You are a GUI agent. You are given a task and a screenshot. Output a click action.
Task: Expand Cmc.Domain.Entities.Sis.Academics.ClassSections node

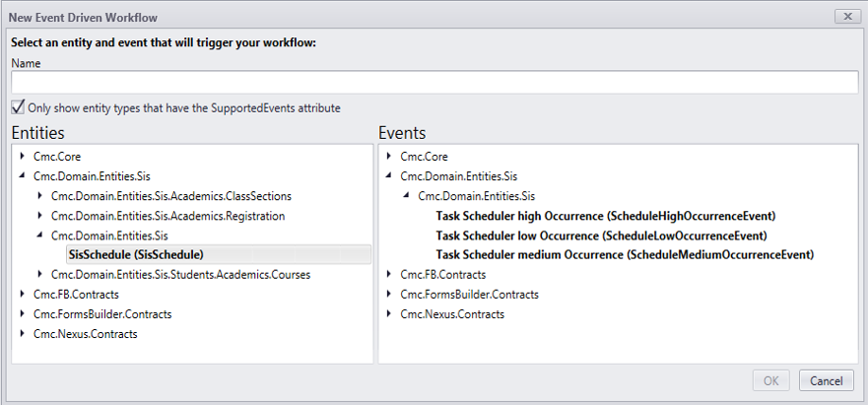(40, 196)
